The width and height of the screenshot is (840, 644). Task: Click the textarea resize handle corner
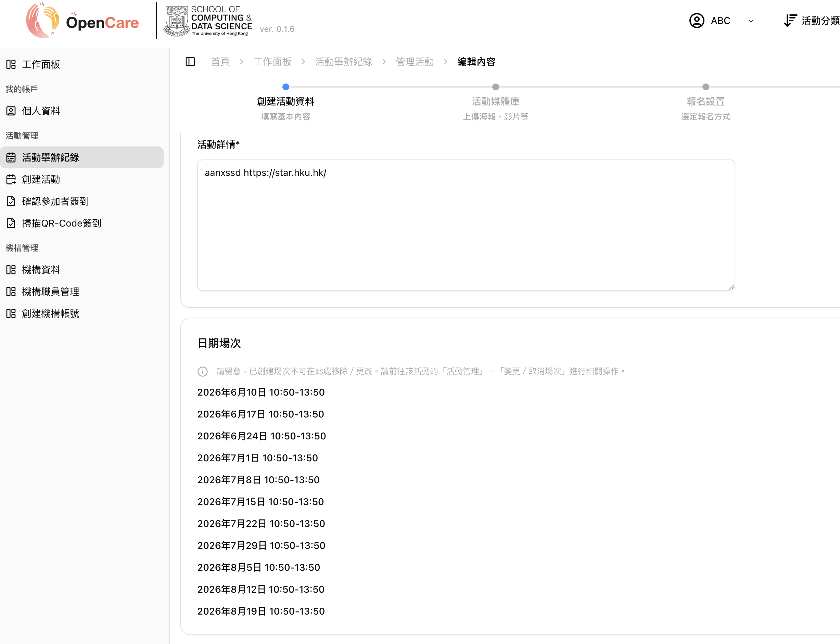(x=731, y=287)
